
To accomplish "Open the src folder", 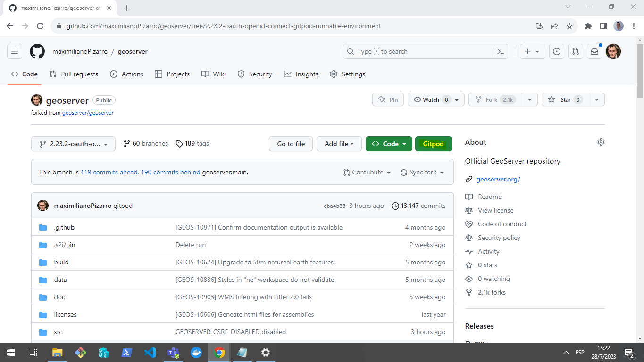I will click(x=58, y=332).
